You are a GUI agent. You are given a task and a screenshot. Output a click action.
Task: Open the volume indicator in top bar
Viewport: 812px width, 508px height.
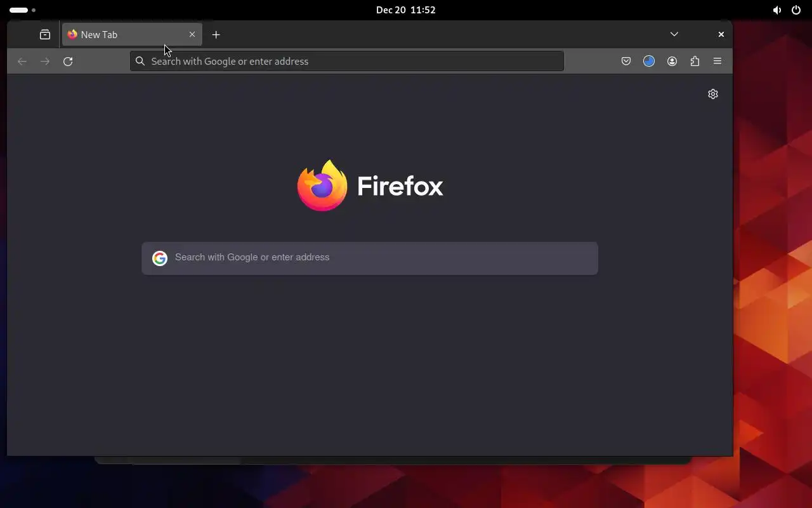click(x=776, y=10)
